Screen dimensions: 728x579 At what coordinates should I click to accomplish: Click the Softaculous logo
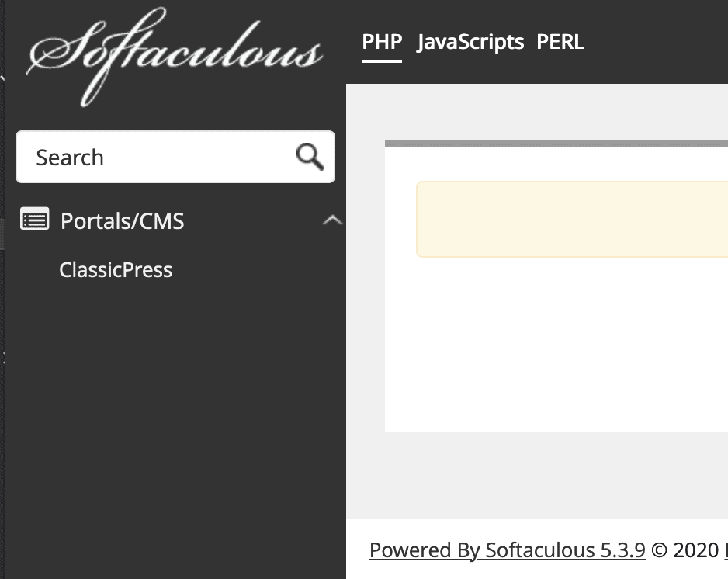point(175,57)
